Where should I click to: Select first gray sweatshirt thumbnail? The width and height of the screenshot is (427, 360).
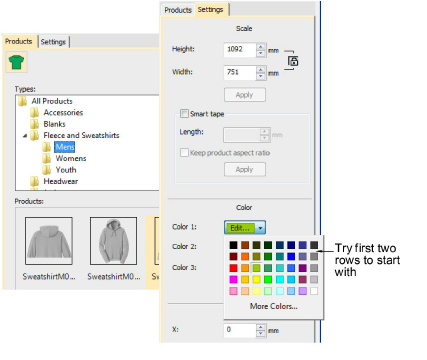click(49, 241)
